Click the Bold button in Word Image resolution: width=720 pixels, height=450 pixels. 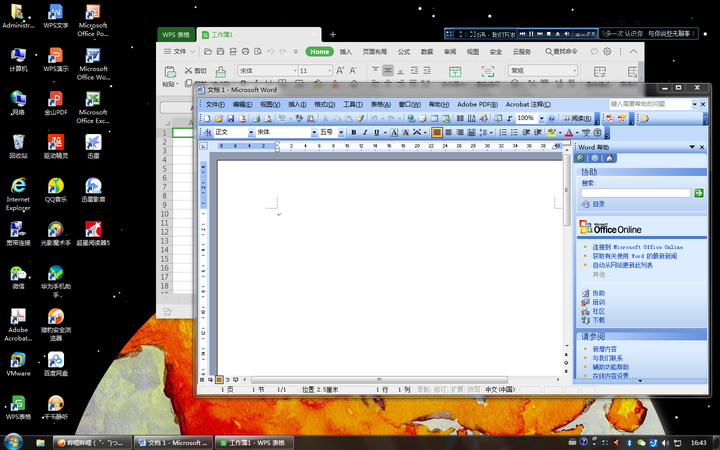(353, 133)
